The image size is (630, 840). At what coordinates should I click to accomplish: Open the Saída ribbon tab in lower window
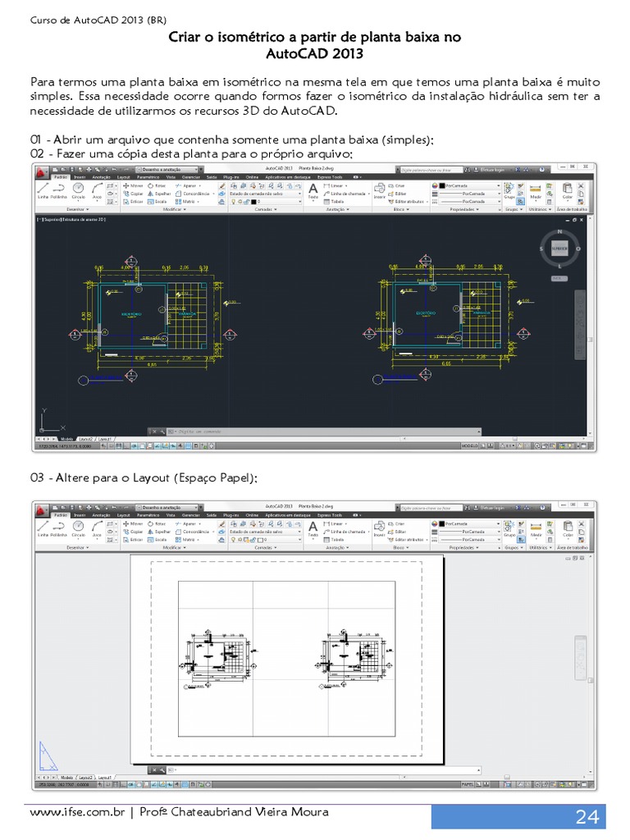pyautogui.click(x=212, y=515)
